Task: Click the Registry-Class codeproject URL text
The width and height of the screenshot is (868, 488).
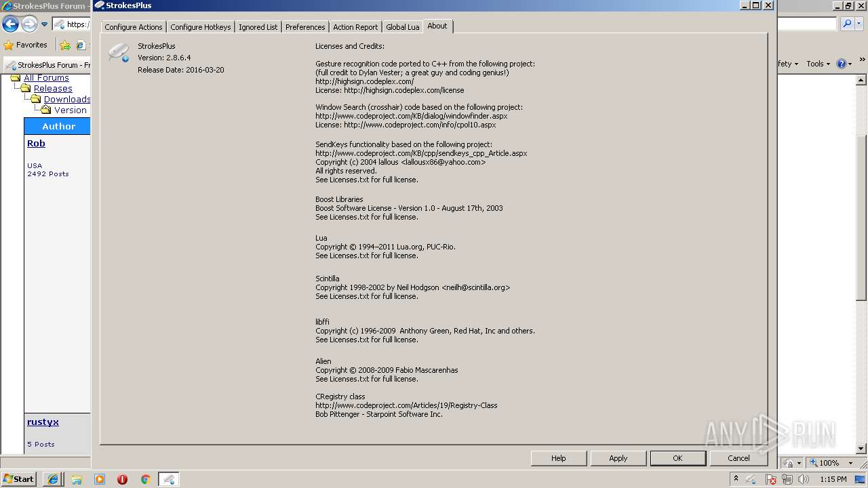Action: [406, 405]
